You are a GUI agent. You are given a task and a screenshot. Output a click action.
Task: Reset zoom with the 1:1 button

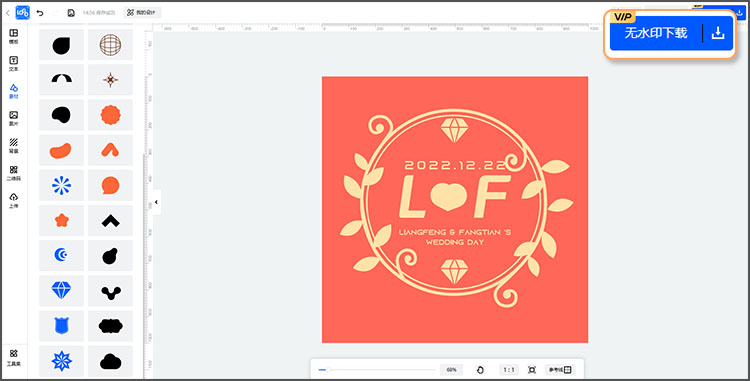[x=509, y=370]
